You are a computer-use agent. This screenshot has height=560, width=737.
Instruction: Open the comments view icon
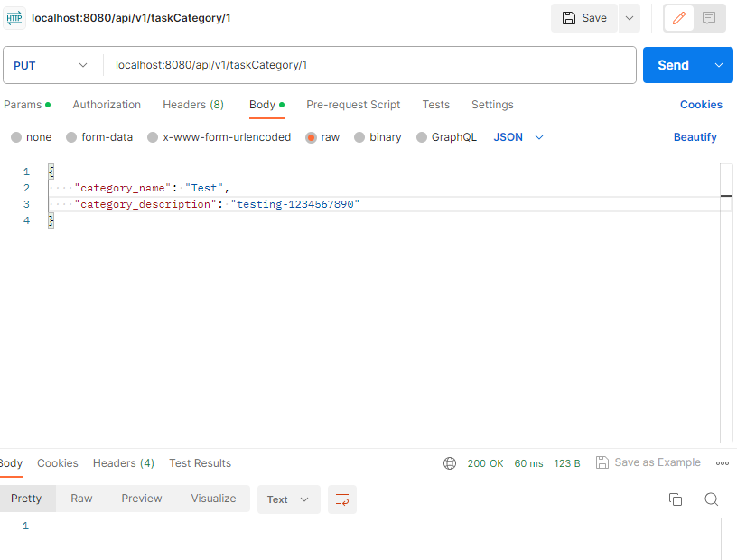pyautogui.click(x=709, y=18)
